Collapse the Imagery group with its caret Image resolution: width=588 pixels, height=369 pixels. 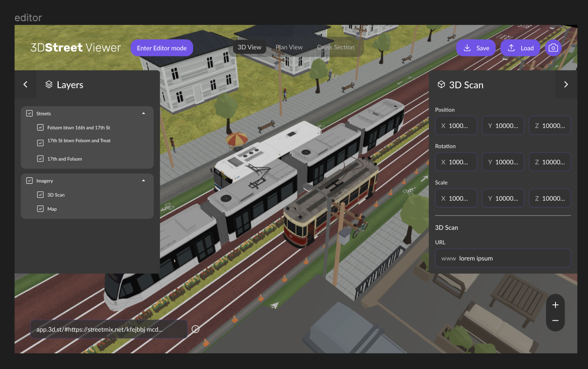pyautogui.click(x=143, y=180)
